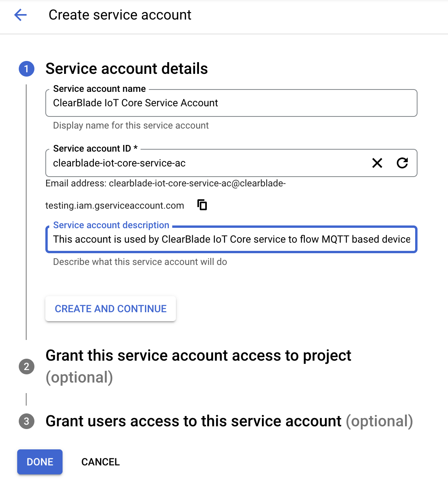Select the Service account details step heading
Viewport: 448px width, 490px height.
coord(127,69)
